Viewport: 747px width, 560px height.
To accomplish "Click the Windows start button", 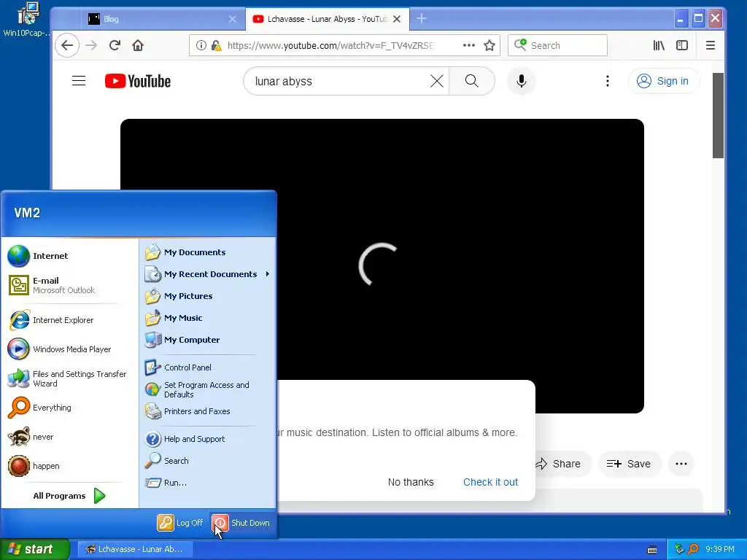I will tap(34, 549).
